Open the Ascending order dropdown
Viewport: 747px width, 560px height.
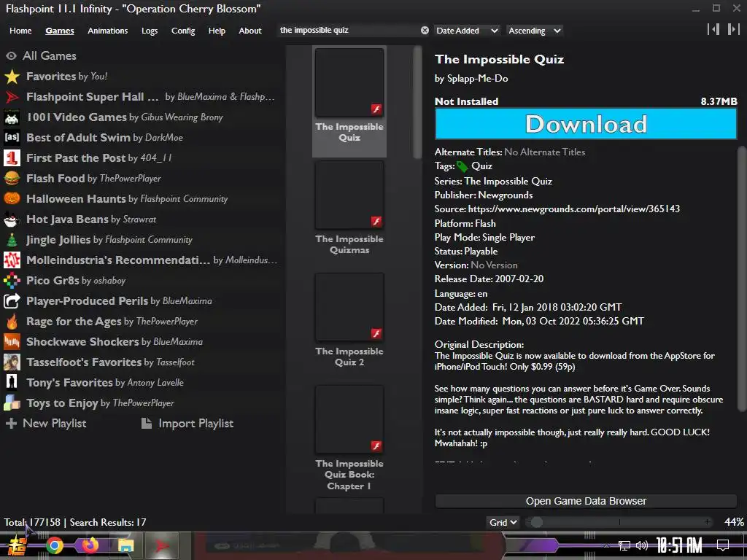[534, 31]
